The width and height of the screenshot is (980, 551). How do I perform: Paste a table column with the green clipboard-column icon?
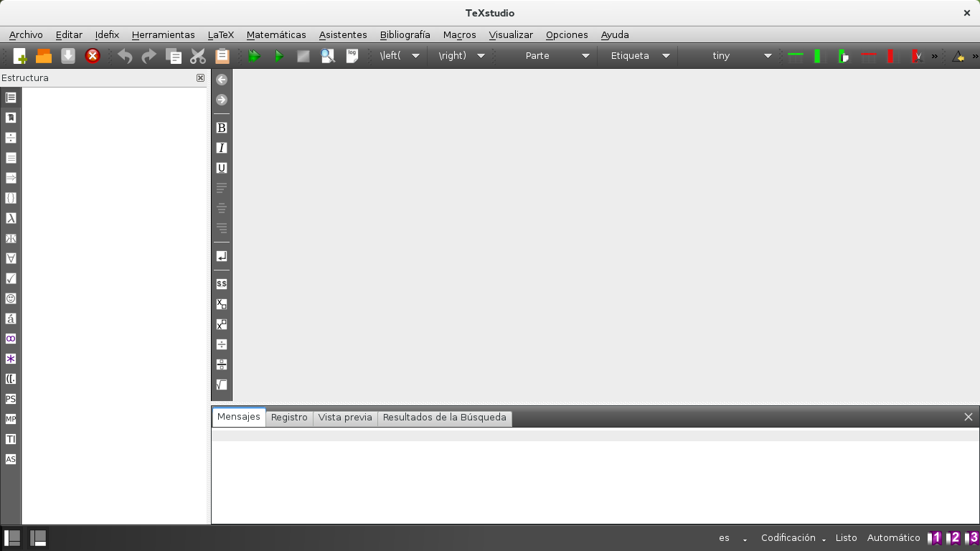click(x=844, y=56)
